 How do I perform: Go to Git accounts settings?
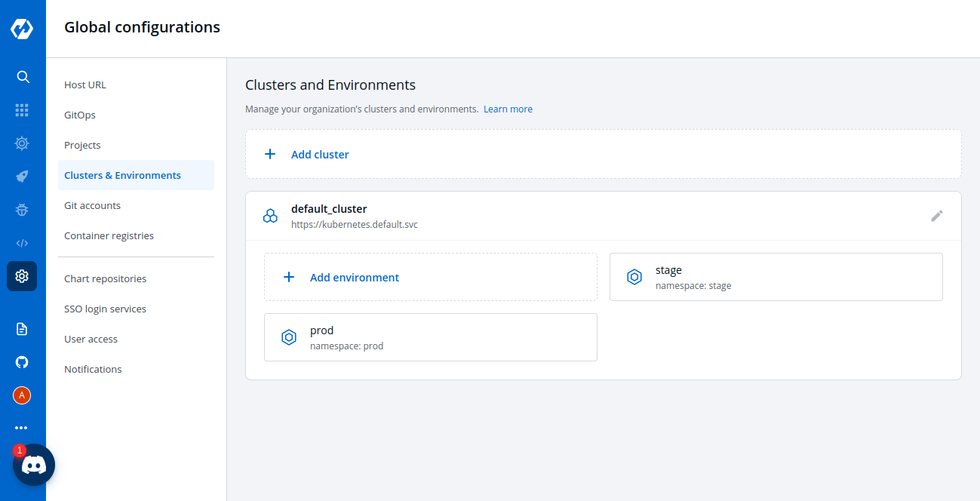(x=92, y=206)
